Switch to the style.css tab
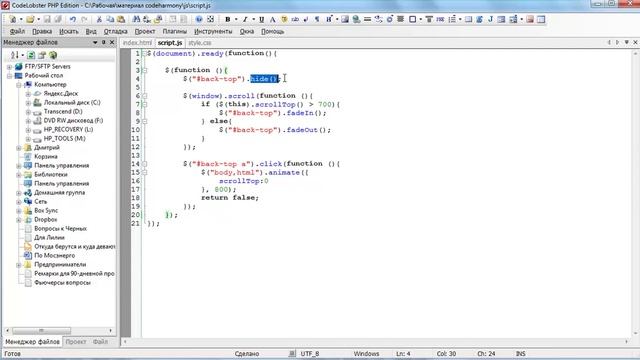Screen dimensions: 640x360 click(x=200, y=42)
